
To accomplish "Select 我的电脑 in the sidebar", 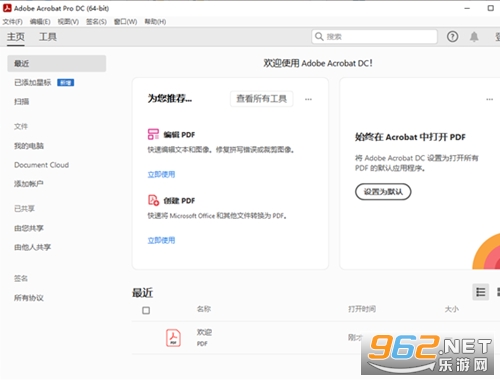I will 29,146.
